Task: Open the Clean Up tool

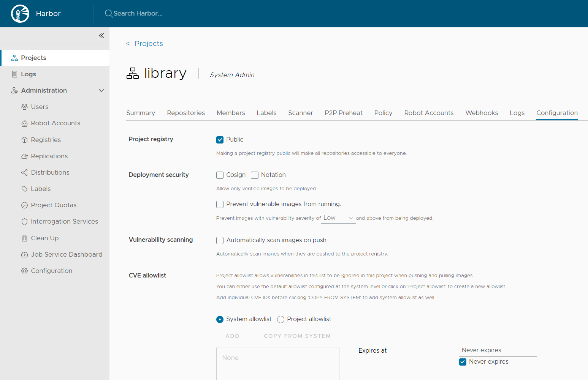Action: (44, 238)
